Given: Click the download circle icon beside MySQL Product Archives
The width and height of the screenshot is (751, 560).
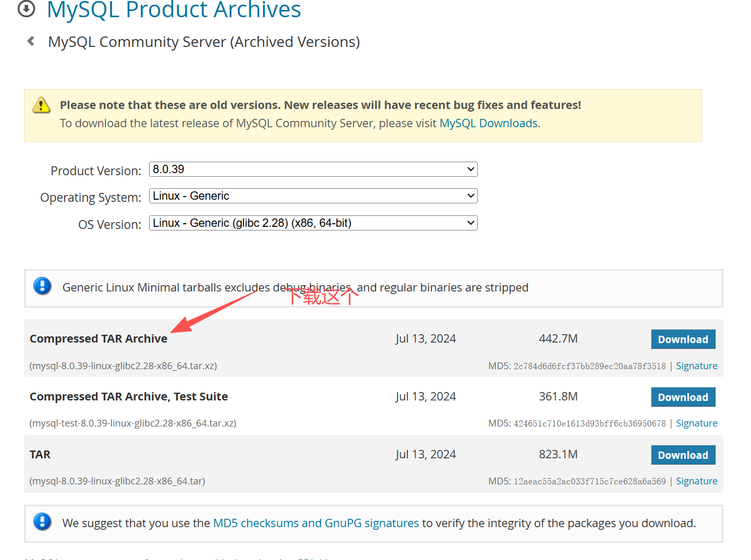Looking at the screenshot, I should (27, 8).
